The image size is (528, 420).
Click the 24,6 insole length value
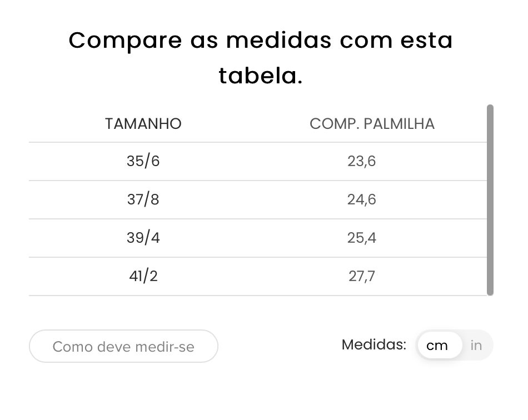[362, 199]
